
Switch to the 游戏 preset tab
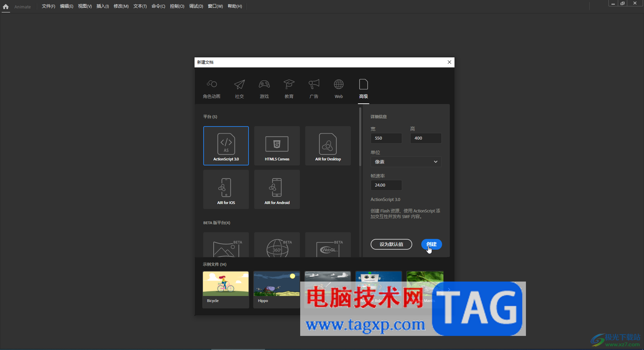tap(264, 89)
